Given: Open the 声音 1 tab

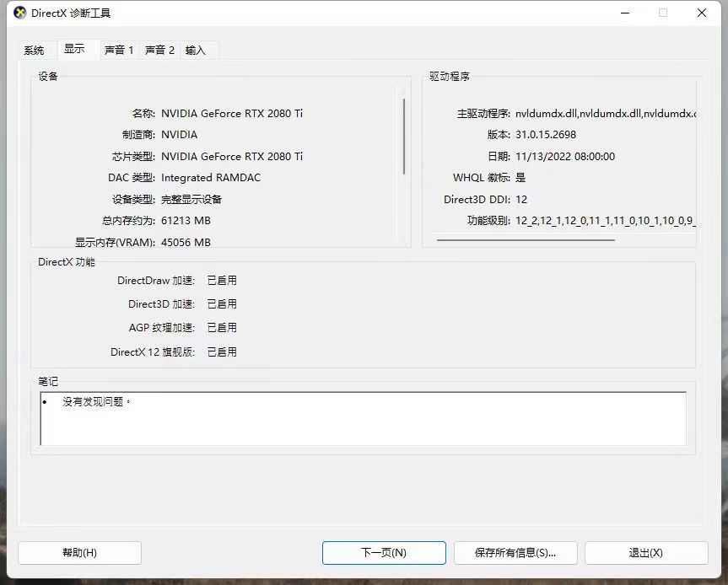Looking at the screenshot, I should pyautogui.click(x=119, y=50).
